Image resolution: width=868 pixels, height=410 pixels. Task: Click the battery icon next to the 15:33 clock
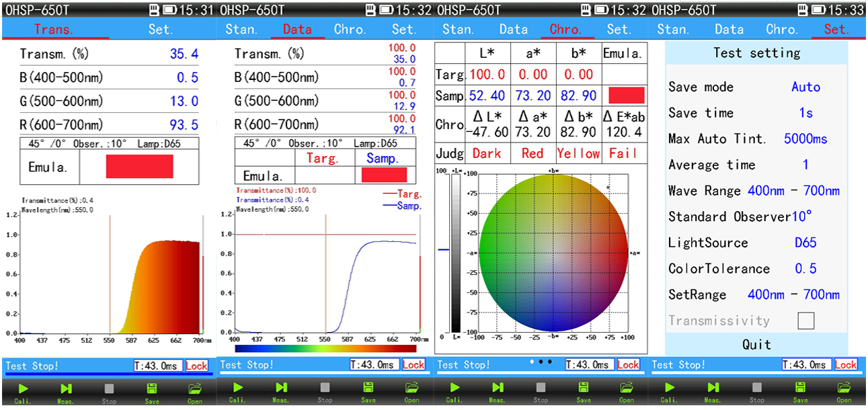[820, 10]
